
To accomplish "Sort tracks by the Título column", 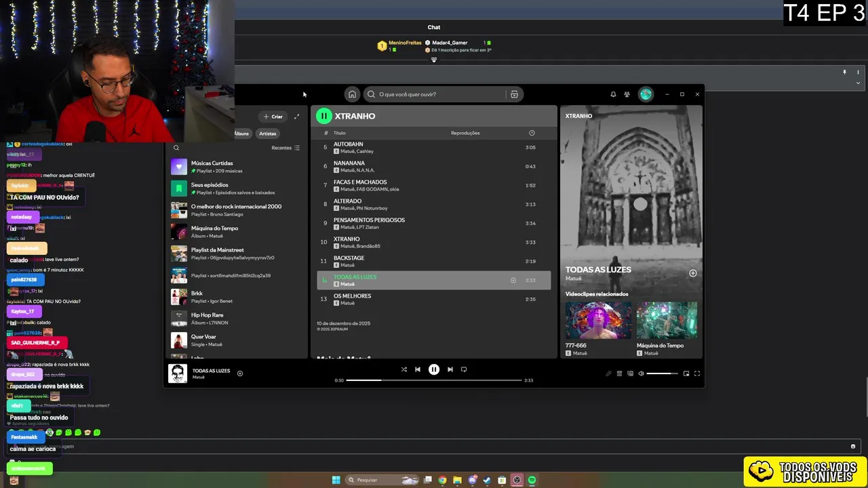I will click(340, 133).
